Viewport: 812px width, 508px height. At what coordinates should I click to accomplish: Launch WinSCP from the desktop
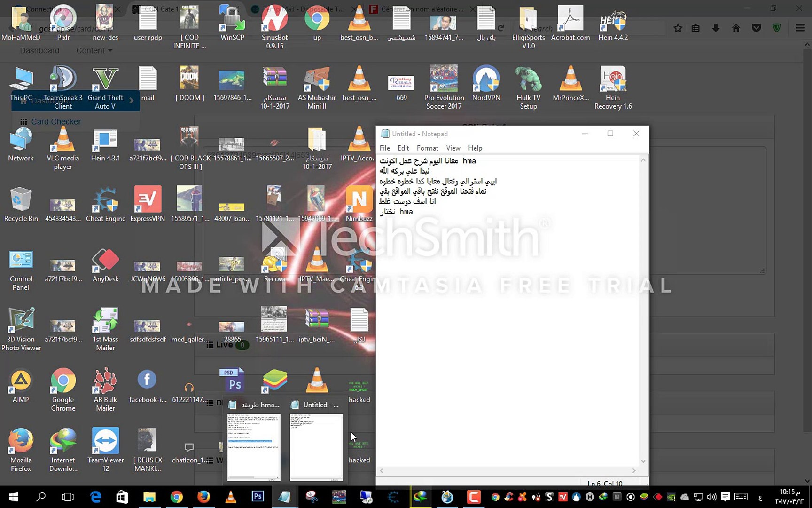click(232, 22)
